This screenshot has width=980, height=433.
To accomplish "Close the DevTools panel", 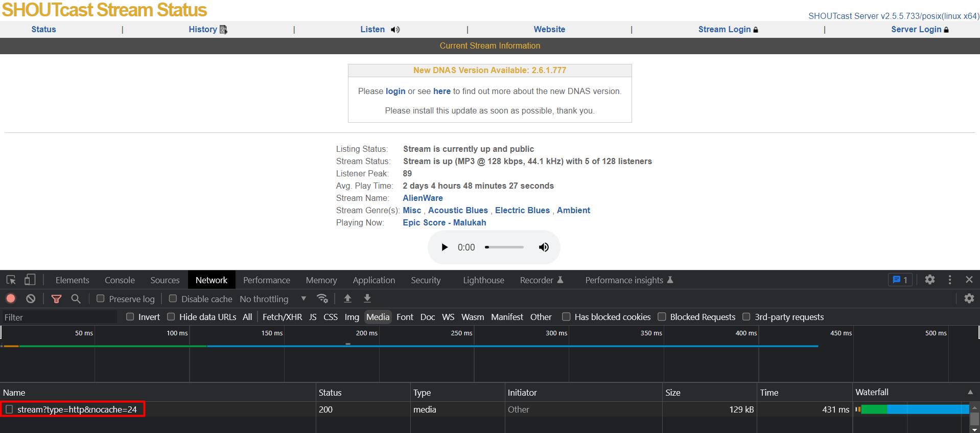I will pos(969,280).
